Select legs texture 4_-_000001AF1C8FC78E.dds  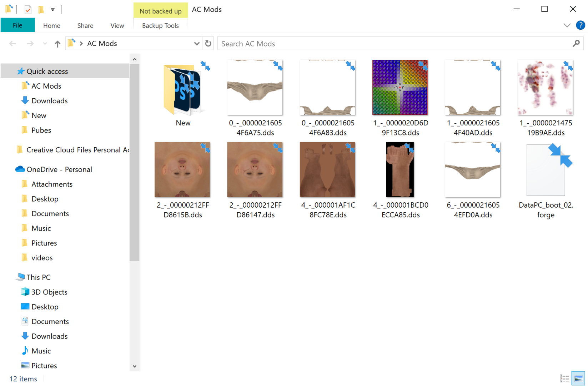pos(328,180)
